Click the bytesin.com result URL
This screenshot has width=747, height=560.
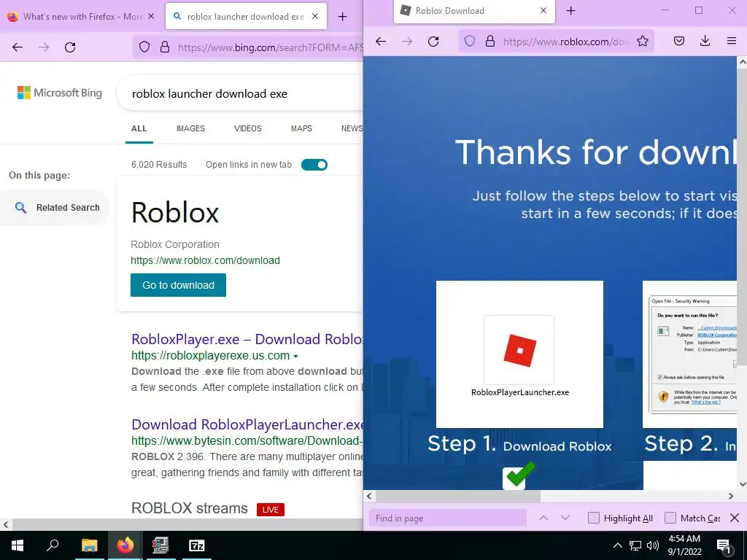pyautogui.click(x=247, y=441)
